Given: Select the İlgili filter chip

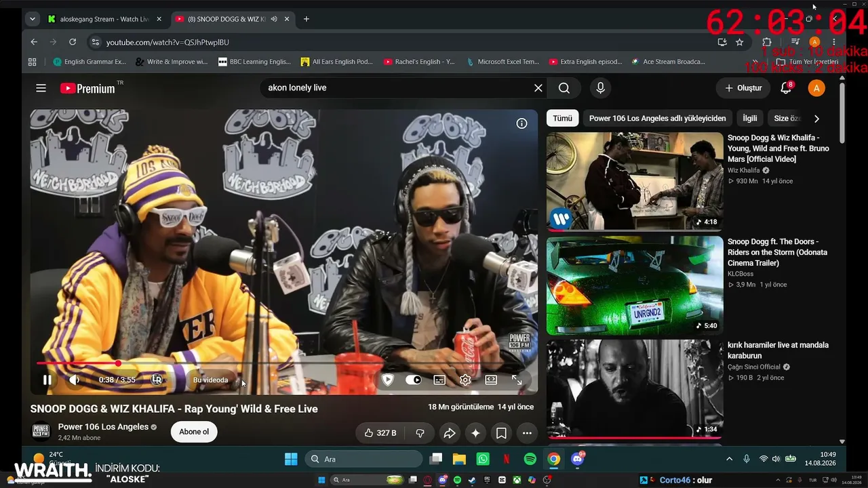Looking at the screenshot, I should click(750, 118).
